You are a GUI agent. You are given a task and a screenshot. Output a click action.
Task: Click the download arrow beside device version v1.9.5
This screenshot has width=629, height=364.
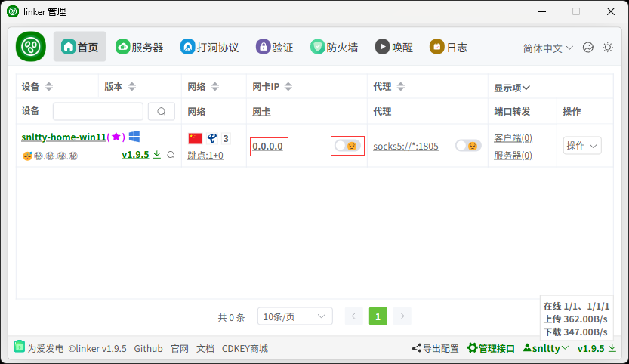[x=157, y=155]
